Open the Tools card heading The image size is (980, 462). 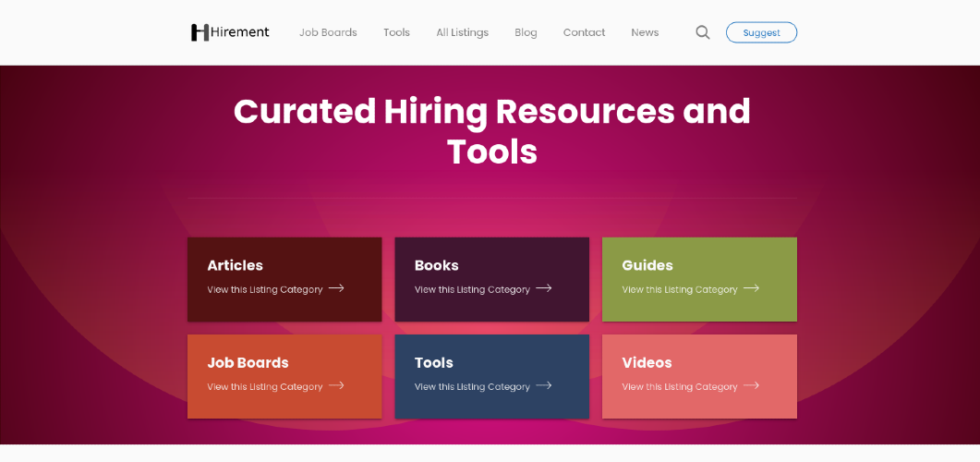[434, 362]
